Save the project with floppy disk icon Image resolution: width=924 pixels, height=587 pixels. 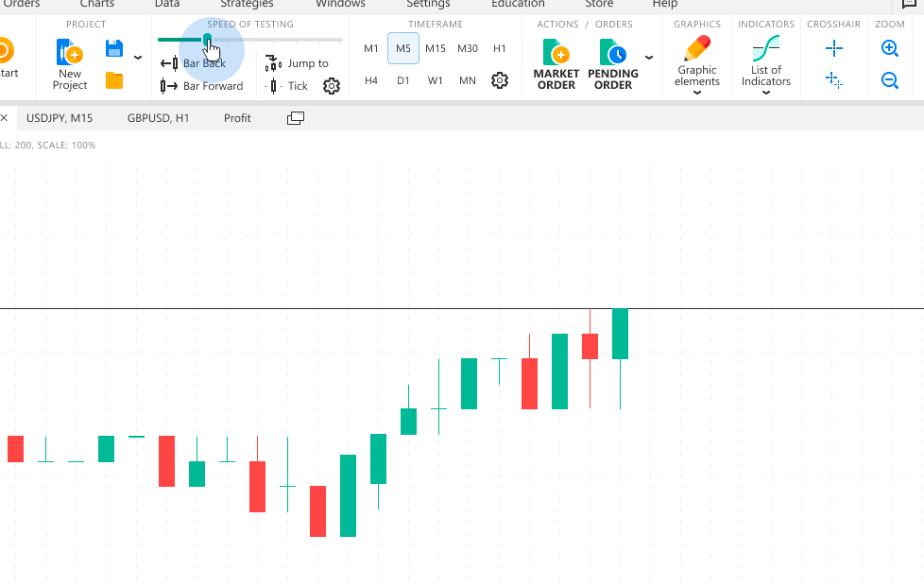click(114, 48)
